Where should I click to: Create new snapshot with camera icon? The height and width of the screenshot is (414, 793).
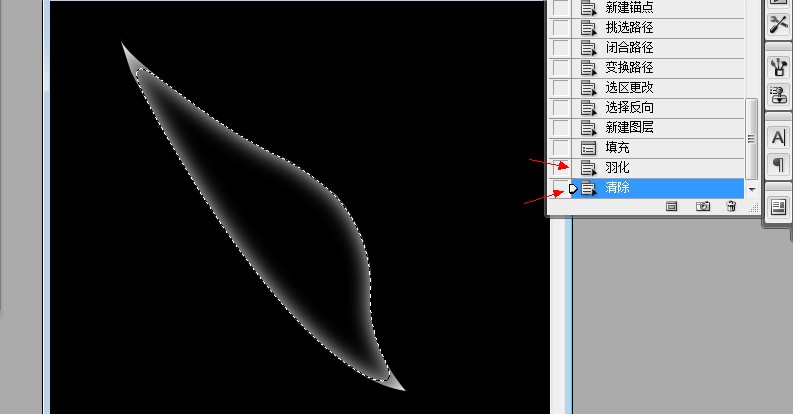click(x=702, y=206)
